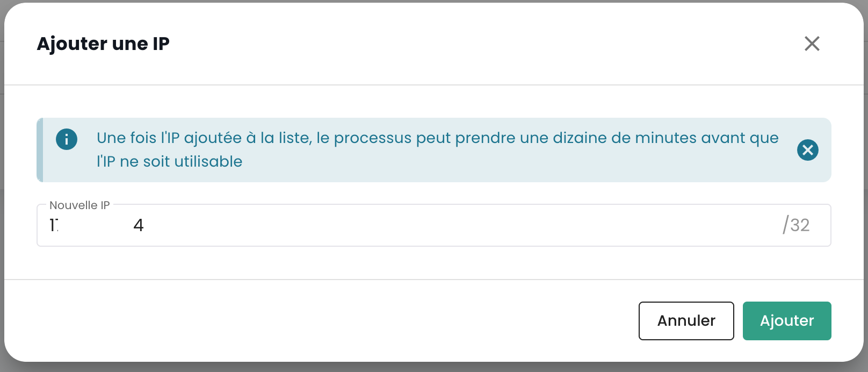Click the Nouvelle IP field label

tap(79, 205)
